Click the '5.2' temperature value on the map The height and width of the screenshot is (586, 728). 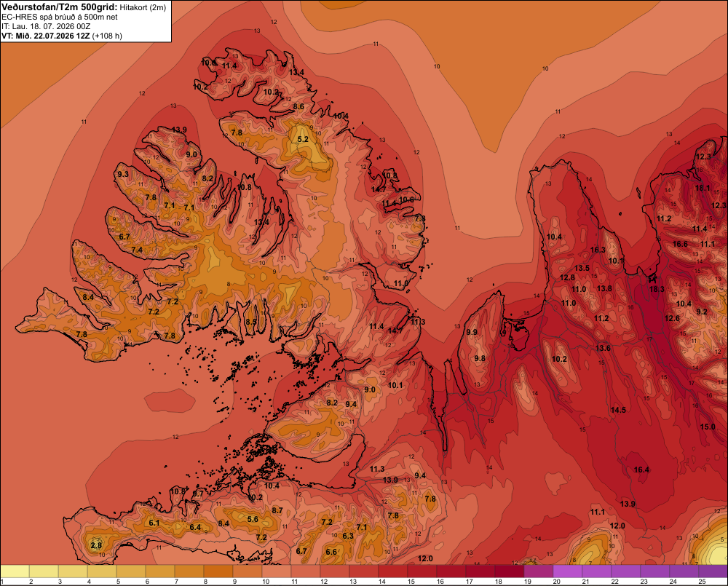(303, 139)
